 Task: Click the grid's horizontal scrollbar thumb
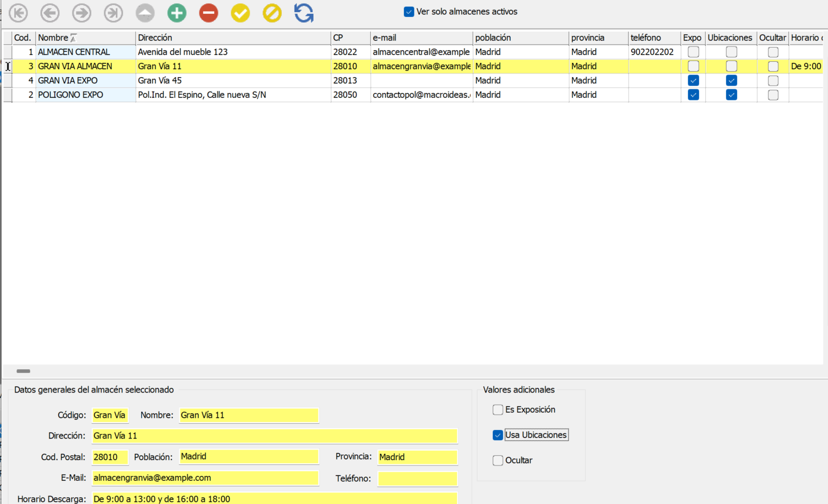23,371
